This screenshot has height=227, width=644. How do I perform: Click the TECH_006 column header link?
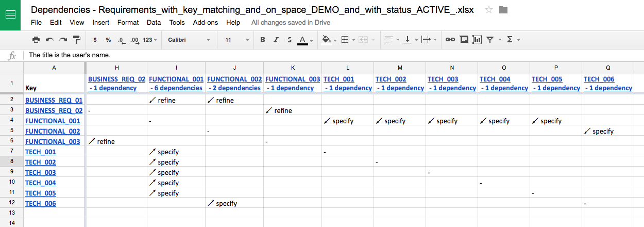[599, 79]
